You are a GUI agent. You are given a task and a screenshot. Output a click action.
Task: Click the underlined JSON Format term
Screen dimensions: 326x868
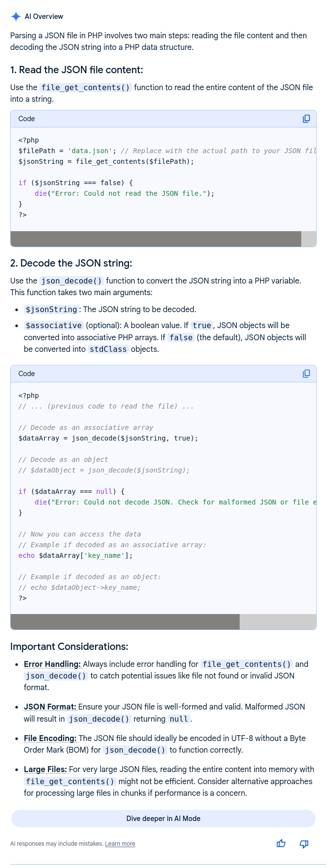pyautogui.click(x=50, y=707)
